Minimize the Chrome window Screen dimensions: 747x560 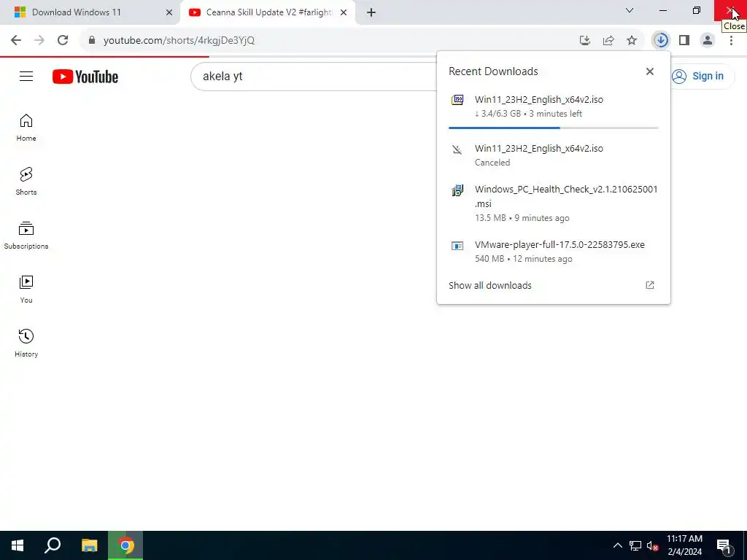click(x=663, y=10)
